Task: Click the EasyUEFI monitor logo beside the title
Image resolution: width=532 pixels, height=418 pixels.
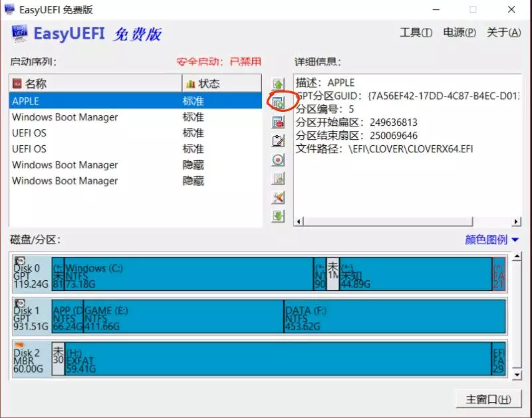Action: click(x=19, y=34)
